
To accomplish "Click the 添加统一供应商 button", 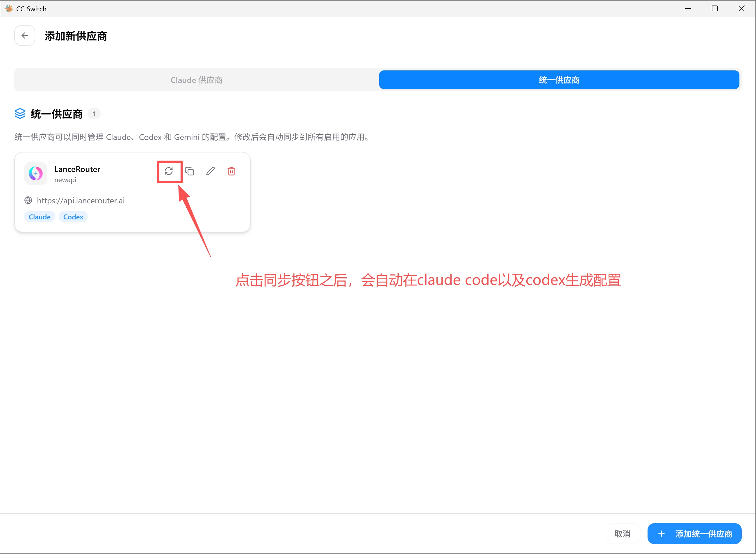I will [694, 534].
